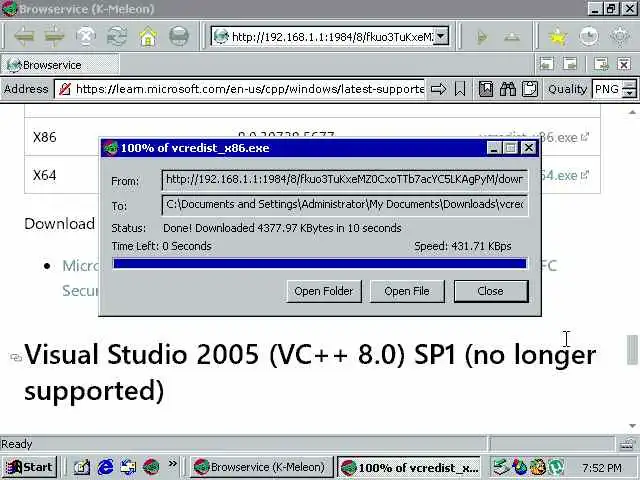Go to Home page icon
This screenshot has height=480, width=640.
[148, 37]
